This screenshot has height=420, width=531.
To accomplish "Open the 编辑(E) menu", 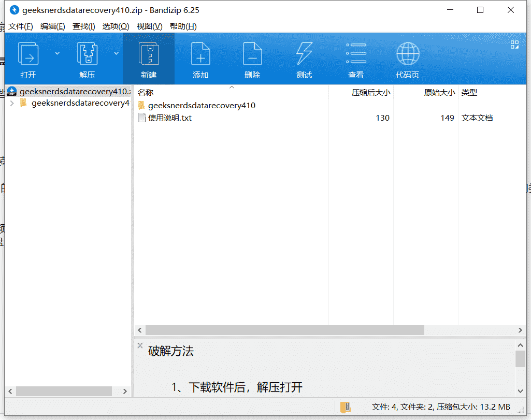I will tap(52, 26).
